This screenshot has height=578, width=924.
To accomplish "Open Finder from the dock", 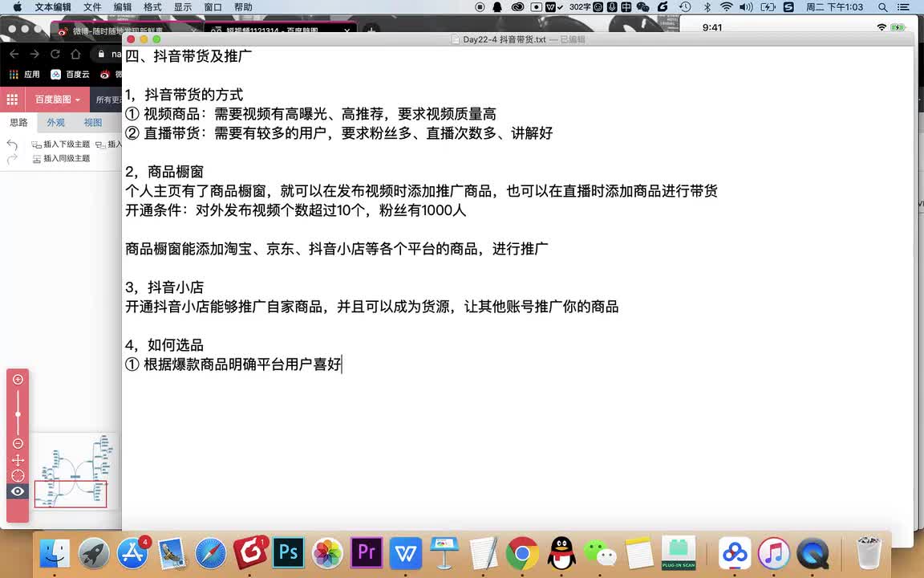I will tap(55, 554).
